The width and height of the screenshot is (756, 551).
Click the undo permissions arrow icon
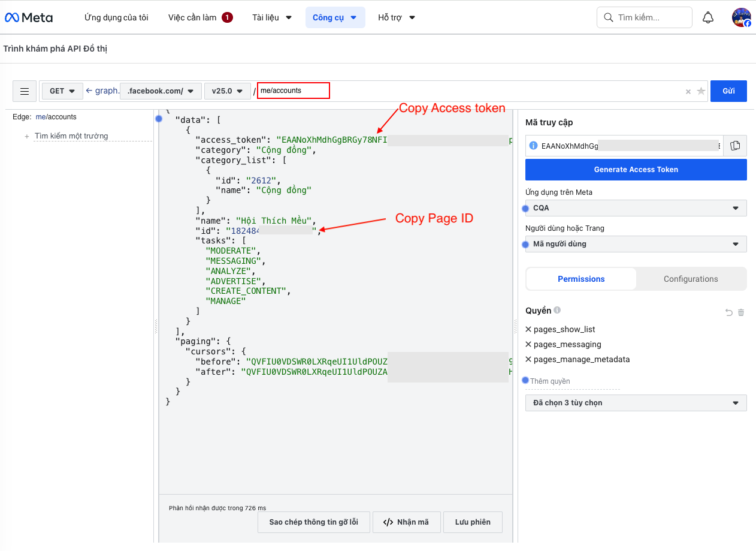click(728, 312)
